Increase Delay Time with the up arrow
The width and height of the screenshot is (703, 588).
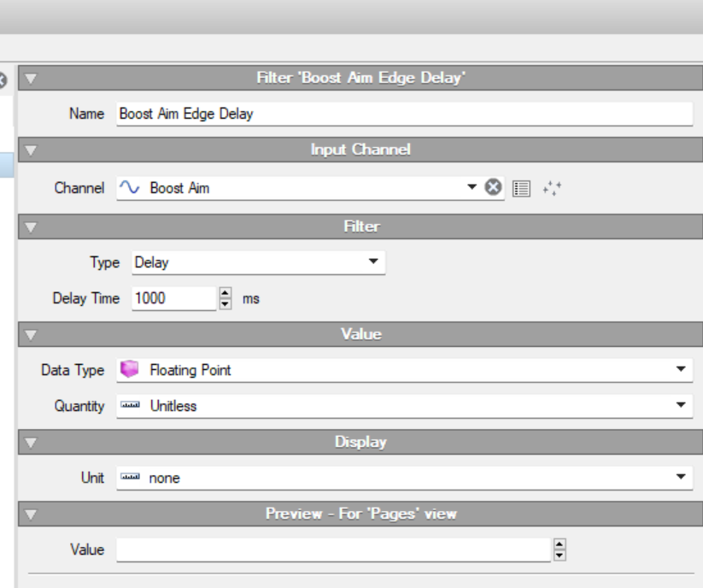coord(226,293)
